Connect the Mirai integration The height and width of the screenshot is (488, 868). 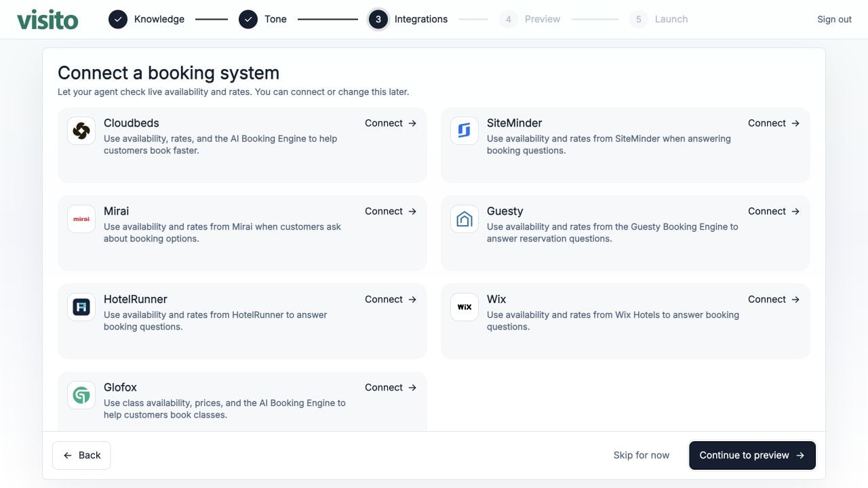tap(391, 211)
